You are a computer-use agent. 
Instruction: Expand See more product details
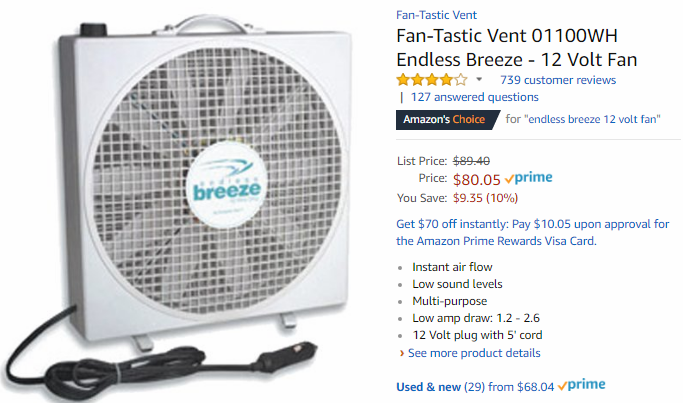tap(474, 353)
